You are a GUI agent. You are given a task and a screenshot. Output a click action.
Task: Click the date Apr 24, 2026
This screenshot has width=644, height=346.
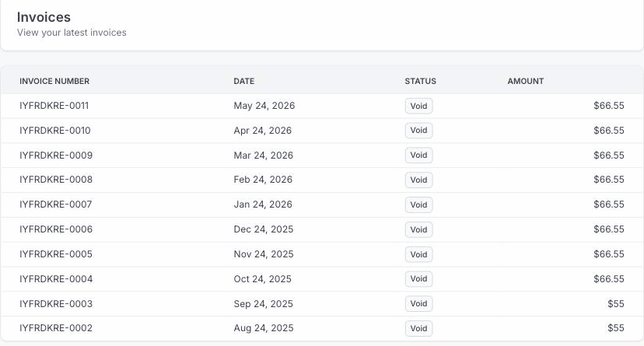pos(262,131)
